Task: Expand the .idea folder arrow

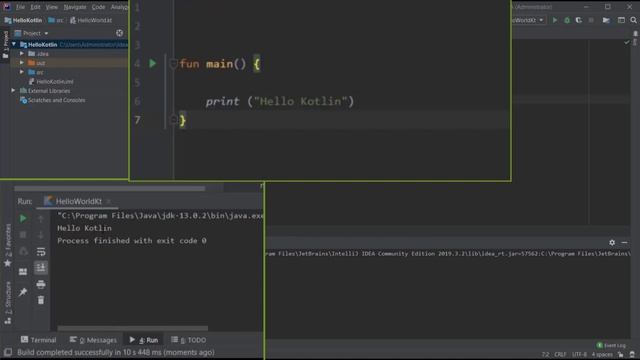Action: coord(22,53)
